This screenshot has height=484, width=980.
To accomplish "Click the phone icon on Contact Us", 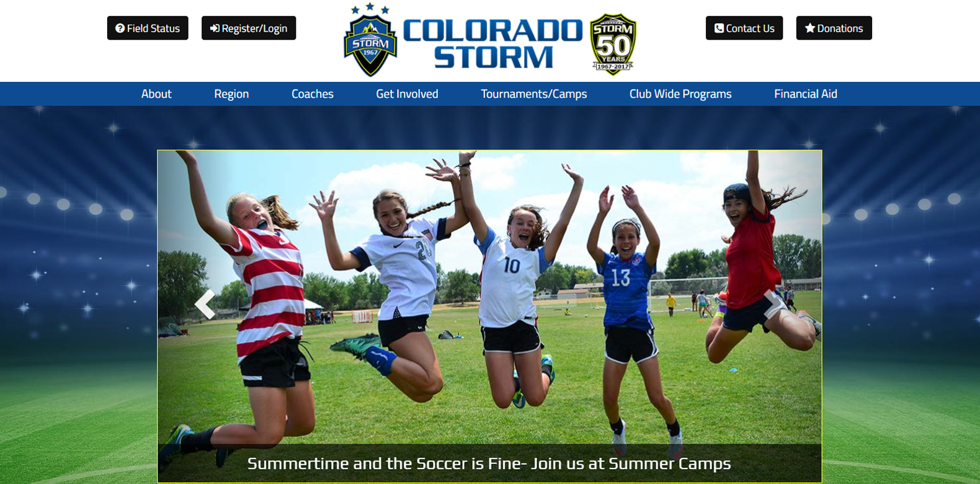I will [719, 29].
